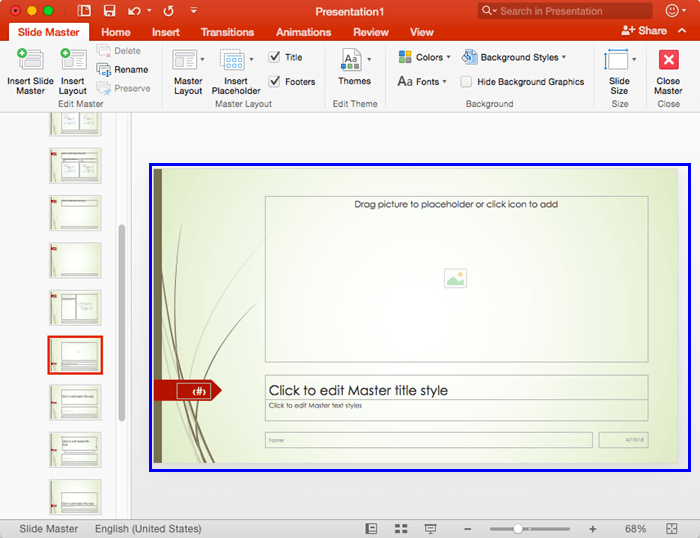Viewport: 700px width, 538px height.
Task: Open the Animations ribbon tab
Action: tap(303, 32)
